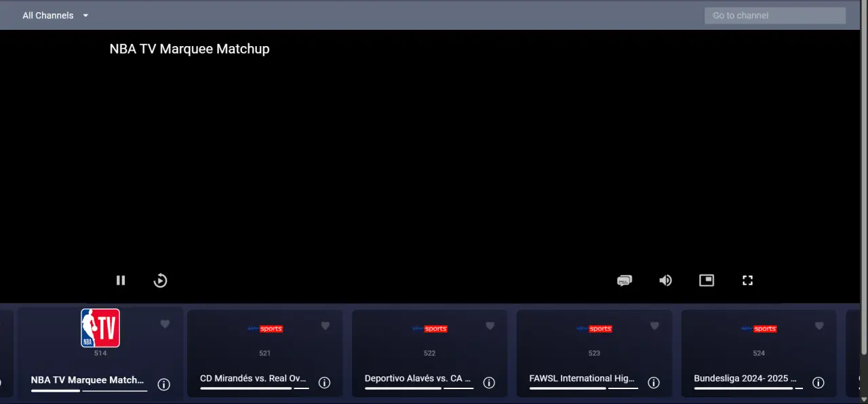Open the All Channels dropdown
The image size is (868, 404).
point(56,16)
